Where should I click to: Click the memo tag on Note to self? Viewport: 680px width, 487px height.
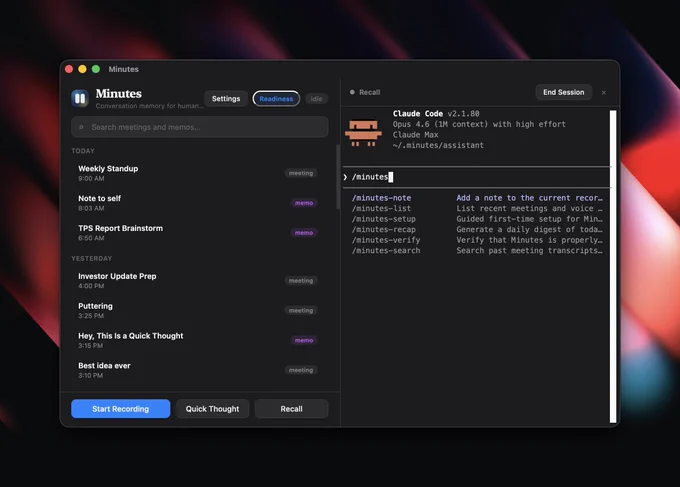click(304, 203)
